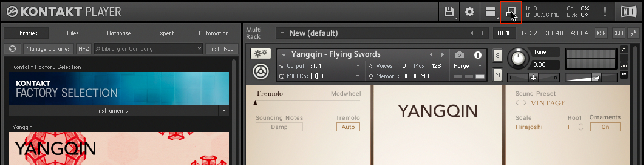Image resolution: width=644 pixels, height=165 pixels.
Task: Mute the Yangqin instrument
Action: click(497, 75)
